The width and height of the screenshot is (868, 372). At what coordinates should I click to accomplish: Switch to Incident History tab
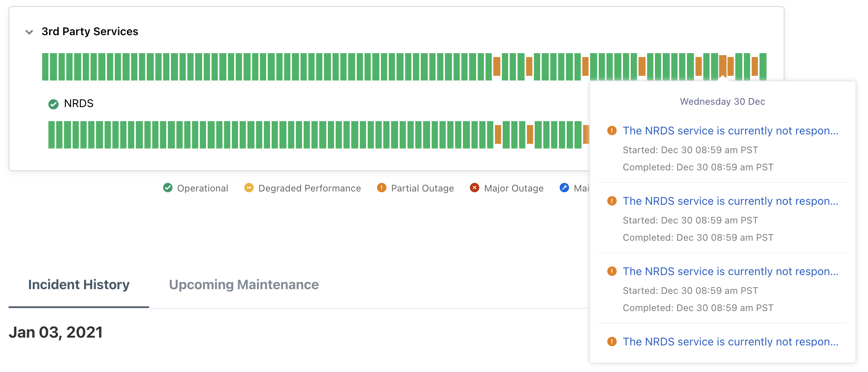pos(79,284)
